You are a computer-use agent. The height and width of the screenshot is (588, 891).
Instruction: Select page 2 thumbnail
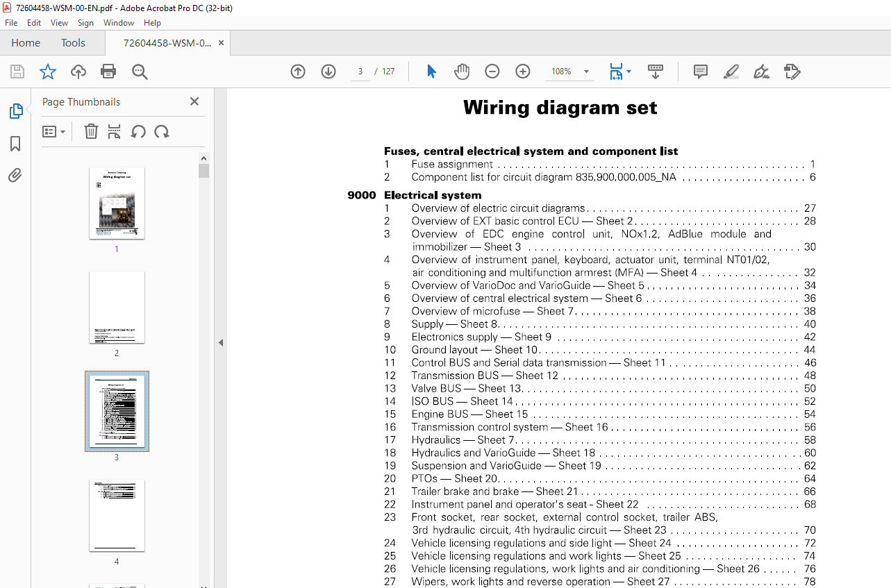tap(117, 307)
